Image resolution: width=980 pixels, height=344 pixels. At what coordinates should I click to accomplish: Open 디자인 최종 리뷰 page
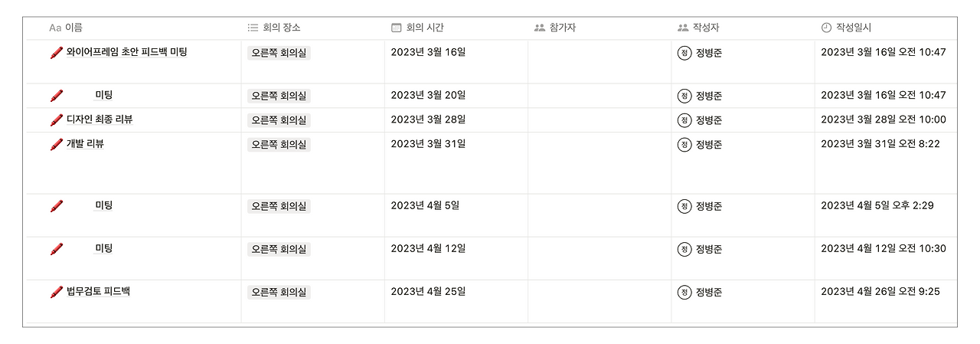100,120
